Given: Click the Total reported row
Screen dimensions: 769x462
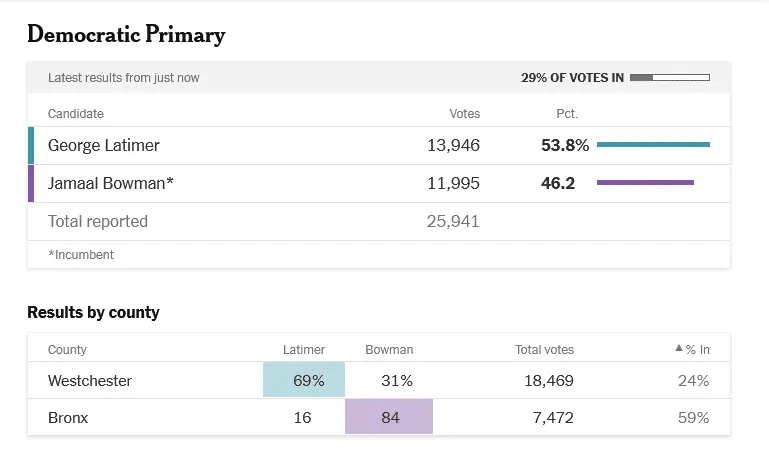Looking at the screenshot, I should pyautogui.click(x=98, y=221).
